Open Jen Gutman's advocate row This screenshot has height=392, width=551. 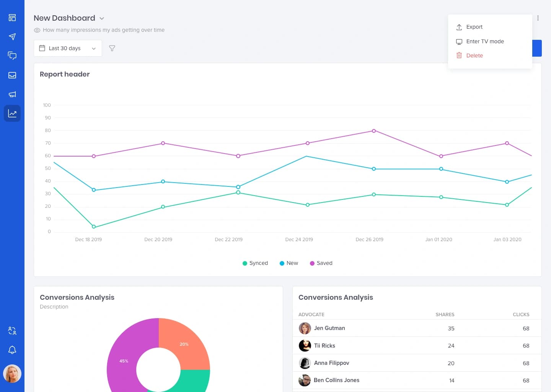coord(329,328)
